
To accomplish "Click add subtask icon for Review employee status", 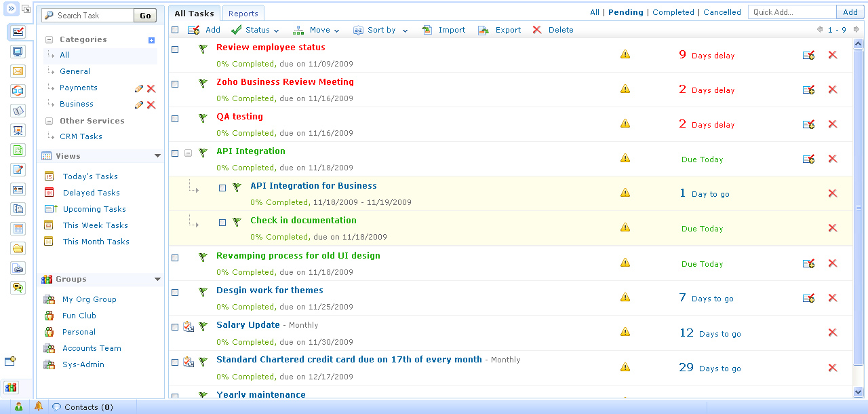I will (808, 55).
